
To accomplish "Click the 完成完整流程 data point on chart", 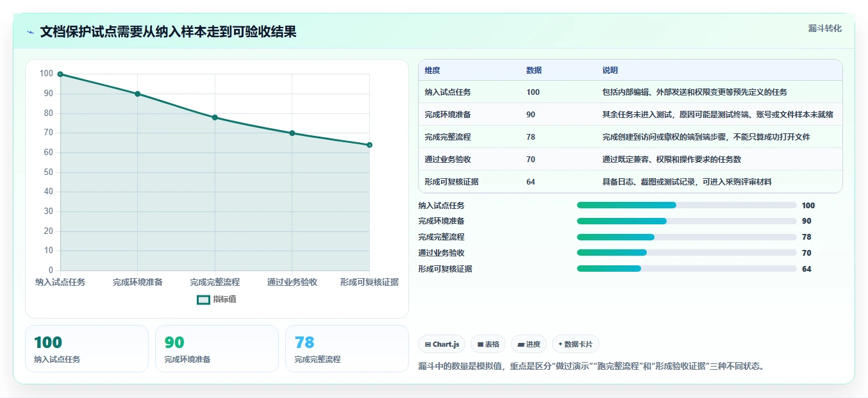I will pyautogui.click(x=215, y=117).
